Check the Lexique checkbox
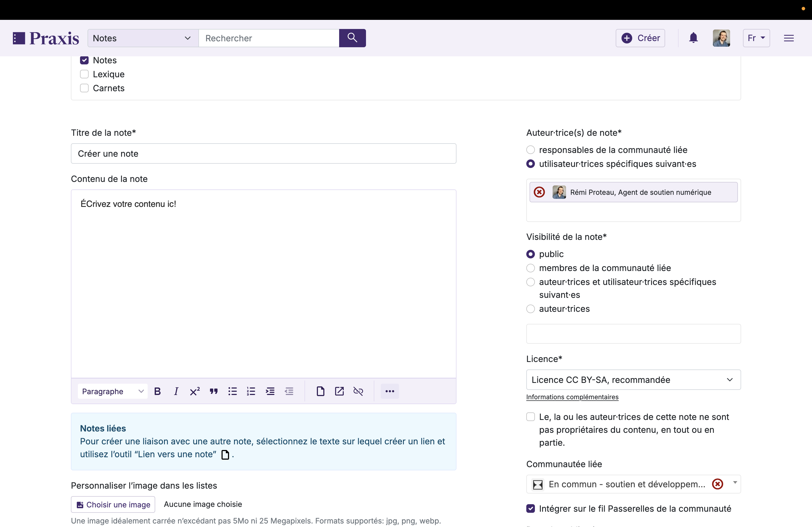This screenshot has height=527, width=812. (x=84, y=74)
